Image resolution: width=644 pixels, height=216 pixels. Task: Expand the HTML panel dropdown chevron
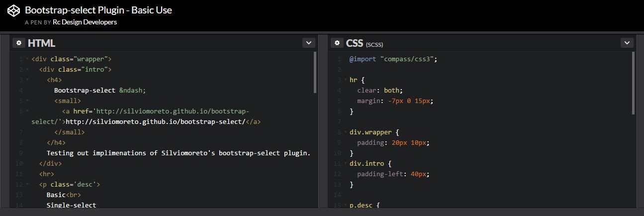(x=308, y=43)
